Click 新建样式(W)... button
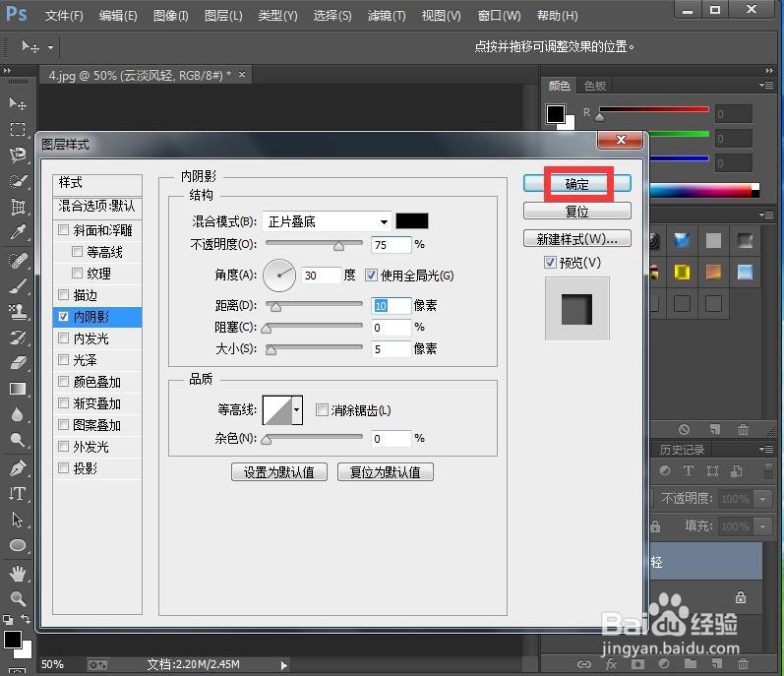 pyautogui.click(x=577, y=238)
